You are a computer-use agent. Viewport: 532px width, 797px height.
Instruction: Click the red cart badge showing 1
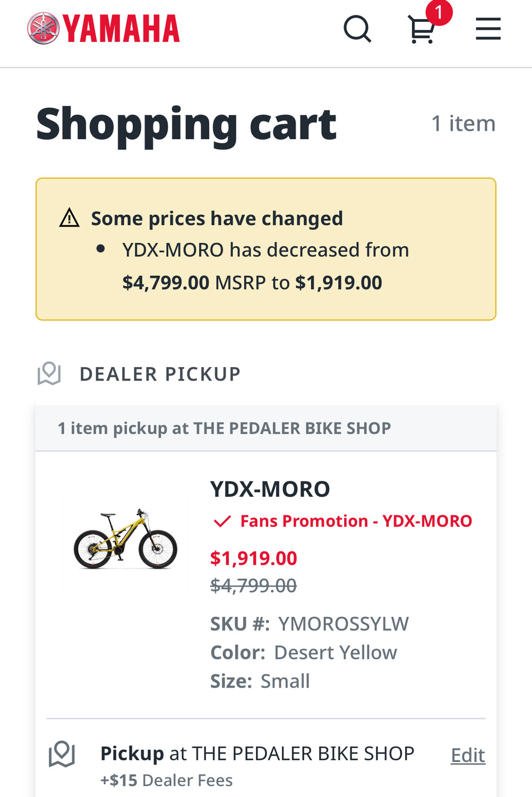coord(439,12)
